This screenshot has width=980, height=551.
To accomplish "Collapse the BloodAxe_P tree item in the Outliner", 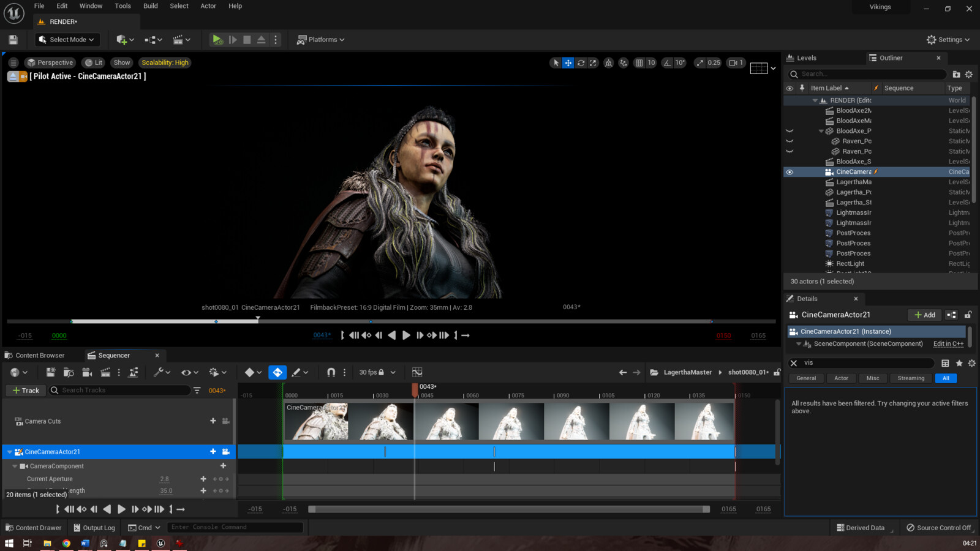I will 821,131.
